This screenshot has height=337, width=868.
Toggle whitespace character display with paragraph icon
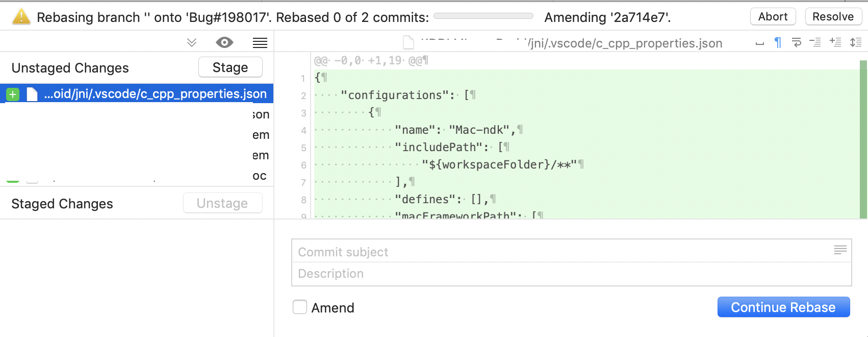point(777,43)
